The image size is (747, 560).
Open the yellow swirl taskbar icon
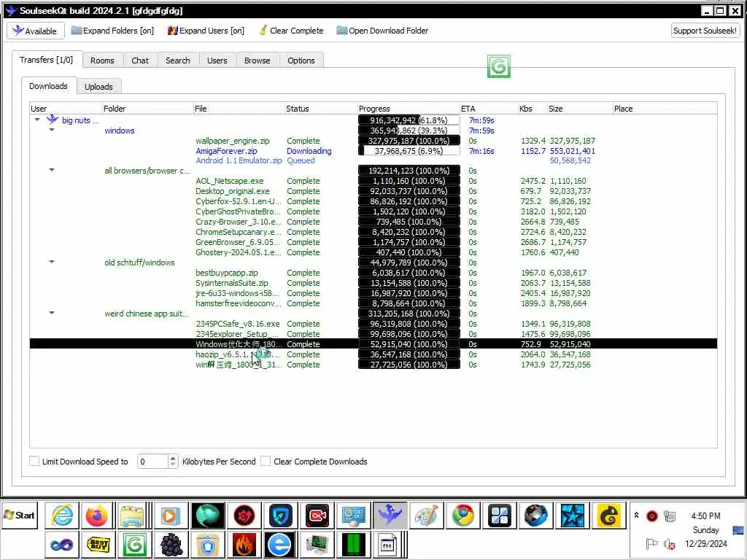(x=608, y=516)
